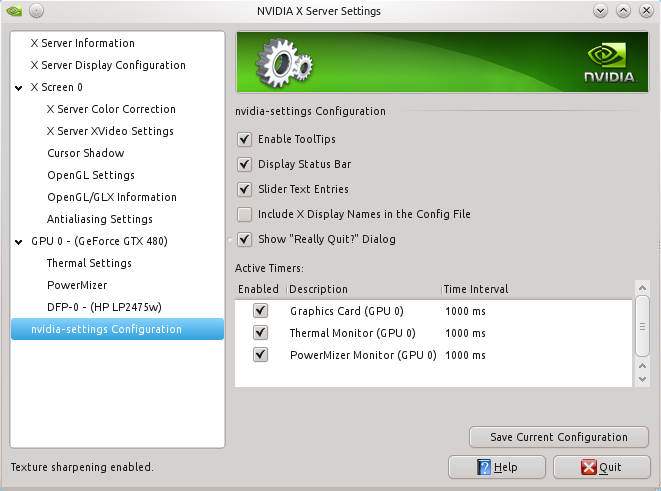Close the window with the X button
Viewport: 661px width, 491px height.
[x=646, y=11]
